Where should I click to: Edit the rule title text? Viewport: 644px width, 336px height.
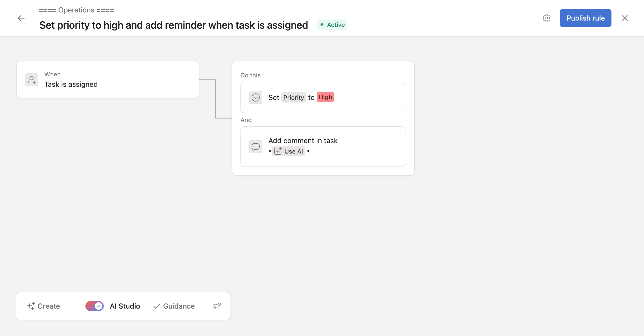pos(174,25)
